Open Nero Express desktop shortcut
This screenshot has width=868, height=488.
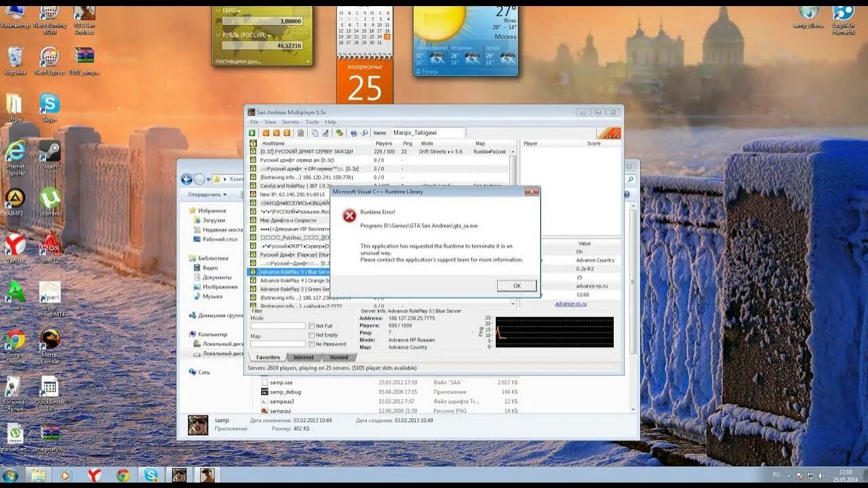(49, 61)
